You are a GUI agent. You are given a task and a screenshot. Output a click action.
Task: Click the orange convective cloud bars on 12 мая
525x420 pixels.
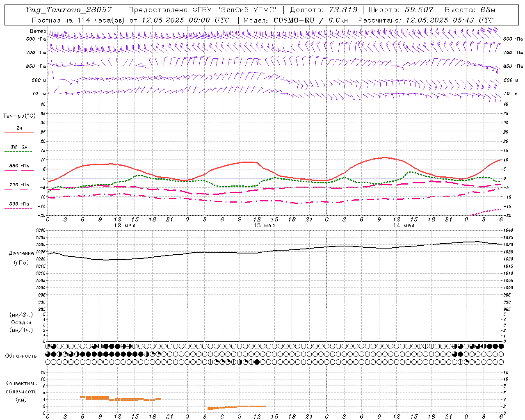pyautogui.click(x=121, y=398)
